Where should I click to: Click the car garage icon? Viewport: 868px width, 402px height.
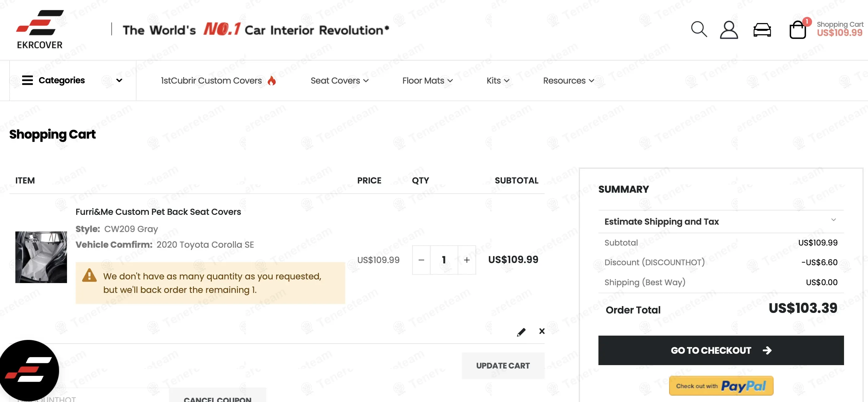(762, 30)
